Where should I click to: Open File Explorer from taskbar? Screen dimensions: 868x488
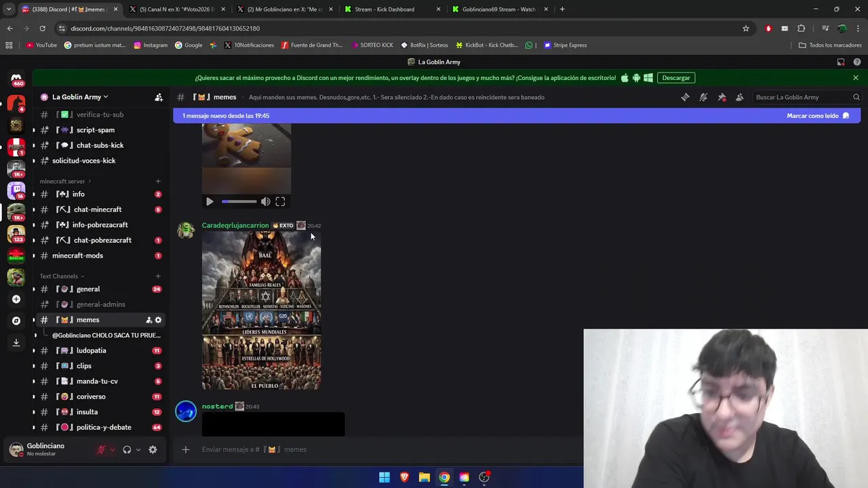[x=425, y=477]
